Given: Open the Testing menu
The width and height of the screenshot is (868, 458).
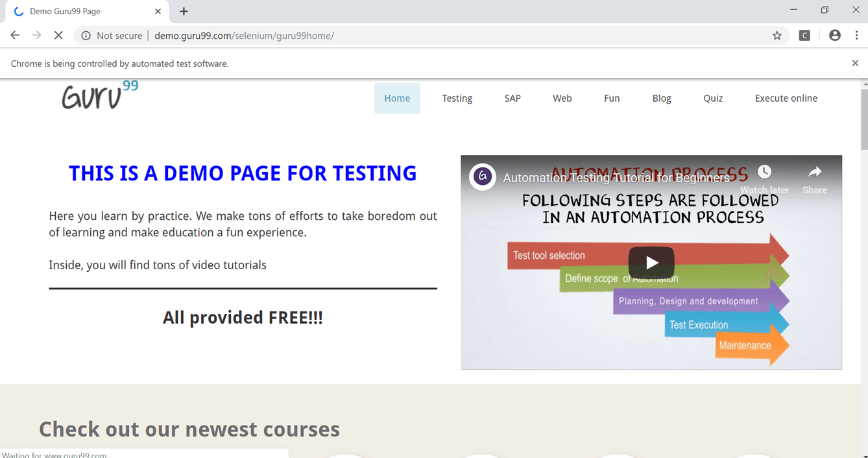Looking at the screenshot, I should tap(457, 99).
